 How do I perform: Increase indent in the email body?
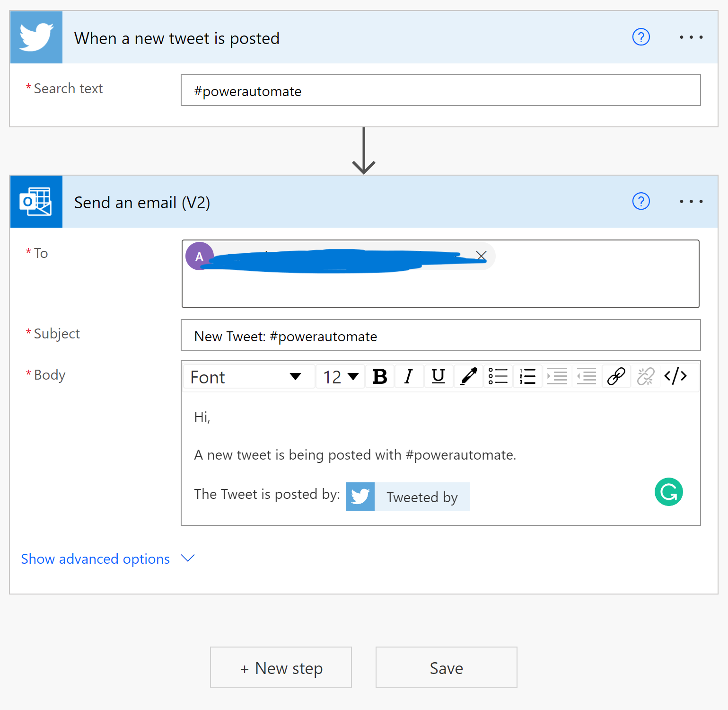557,377
